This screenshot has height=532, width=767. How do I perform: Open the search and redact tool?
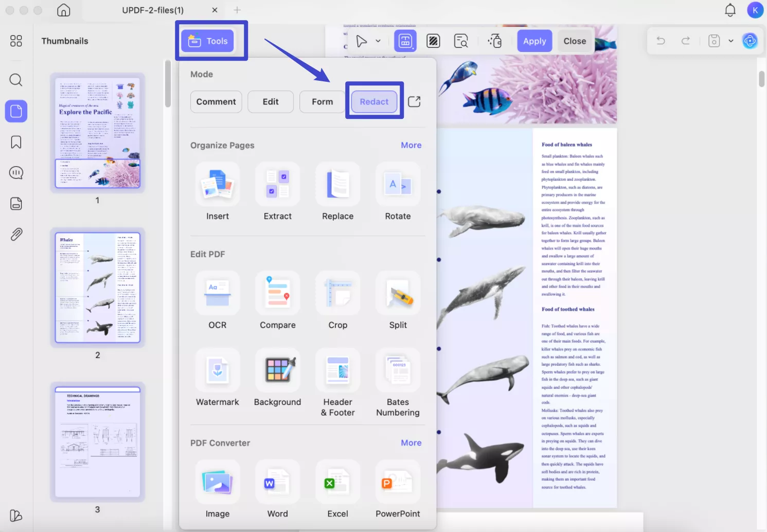pos(461,41)
